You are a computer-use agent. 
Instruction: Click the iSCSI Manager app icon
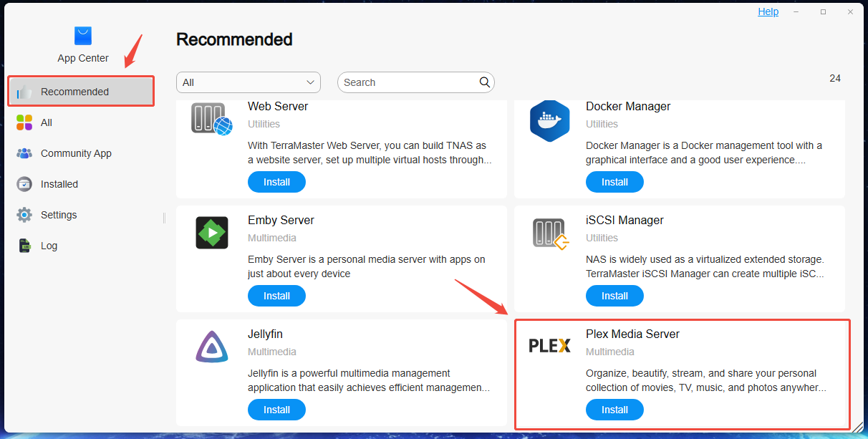(550, 233)
